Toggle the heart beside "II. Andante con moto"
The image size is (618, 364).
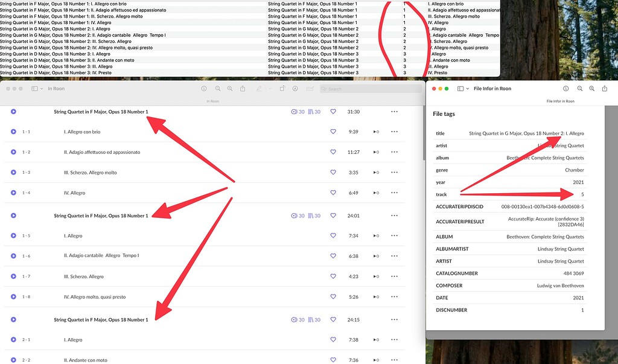pyautogui.click(x=333, y=360)
